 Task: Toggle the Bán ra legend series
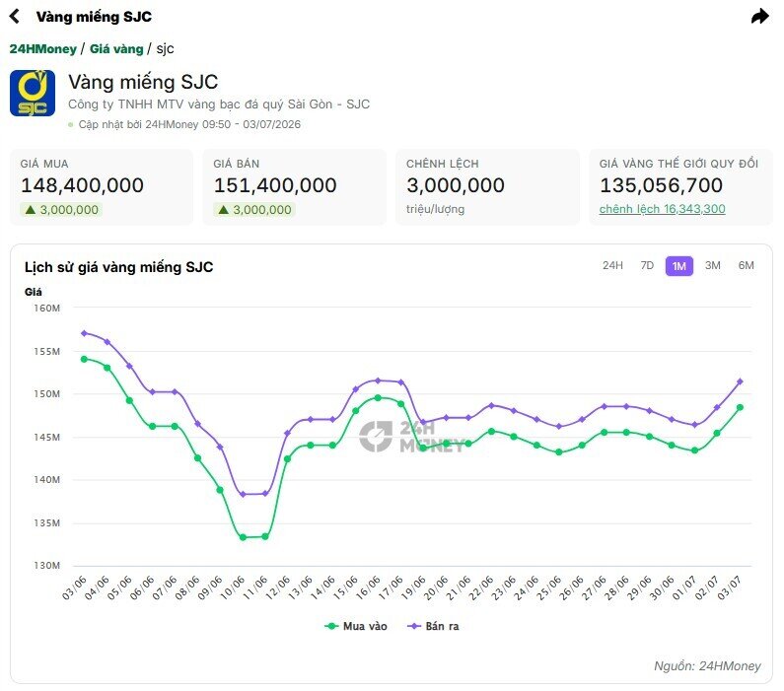click(x=433, y=626)
